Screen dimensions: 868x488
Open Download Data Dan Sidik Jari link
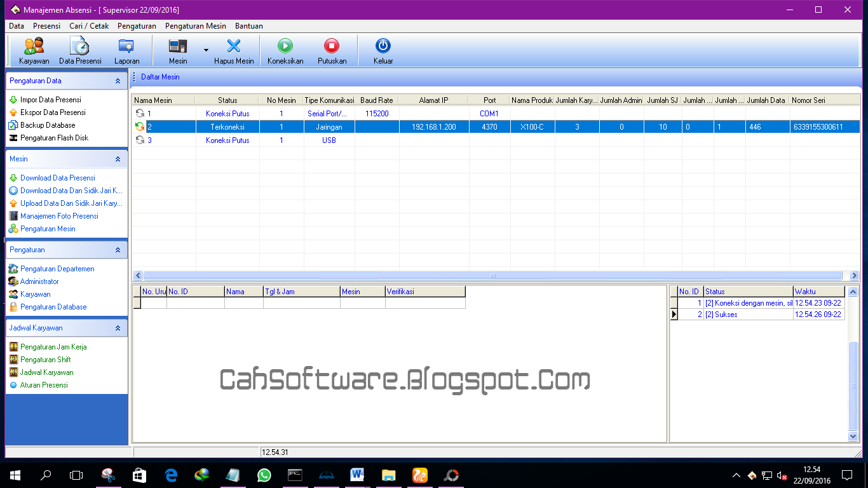[x=72, y=191]
